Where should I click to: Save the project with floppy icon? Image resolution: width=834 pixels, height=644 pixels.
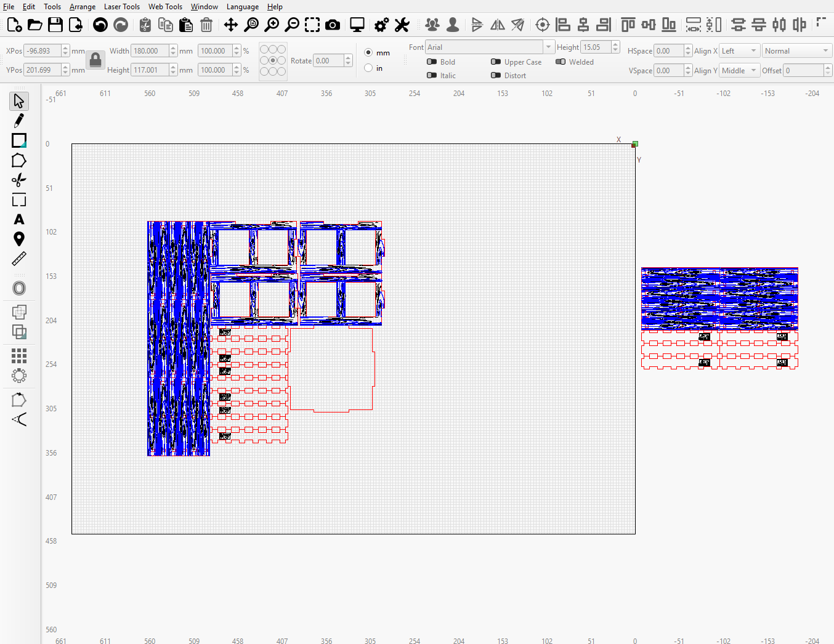point(55,25)
